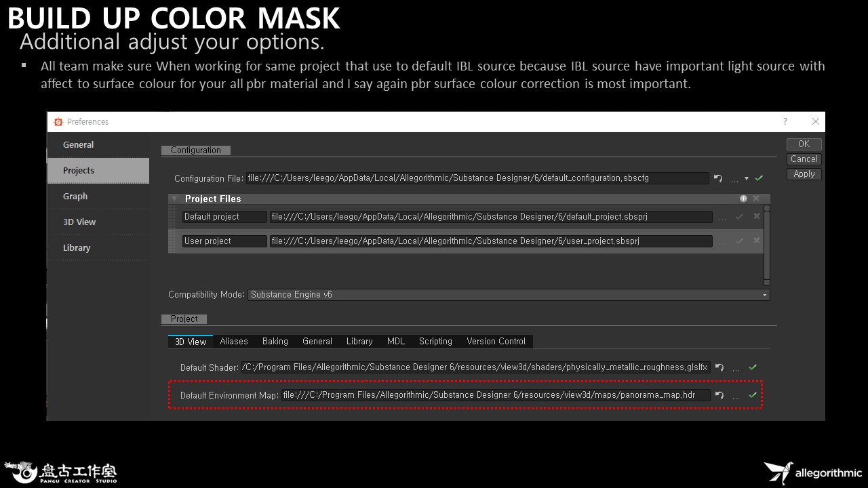Reset Default Shader path with undo arrow
This screenshot has width=868, height=488.
[x=719, y=367]
